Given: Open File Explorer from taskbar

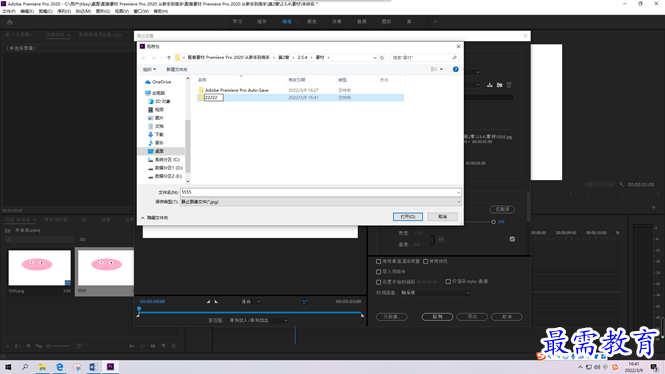Looking at the screenshot, I should click(x=42, y=367).
